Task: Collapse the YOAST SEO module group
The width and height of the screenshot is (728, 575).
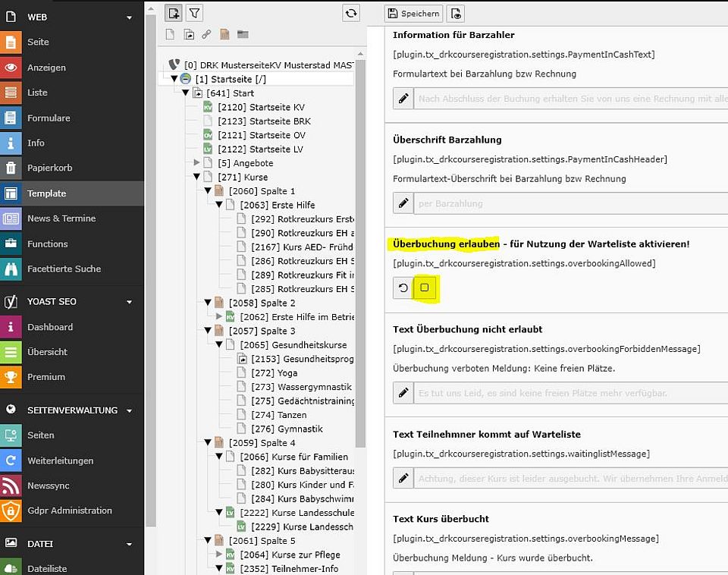Action: (130, 302)
